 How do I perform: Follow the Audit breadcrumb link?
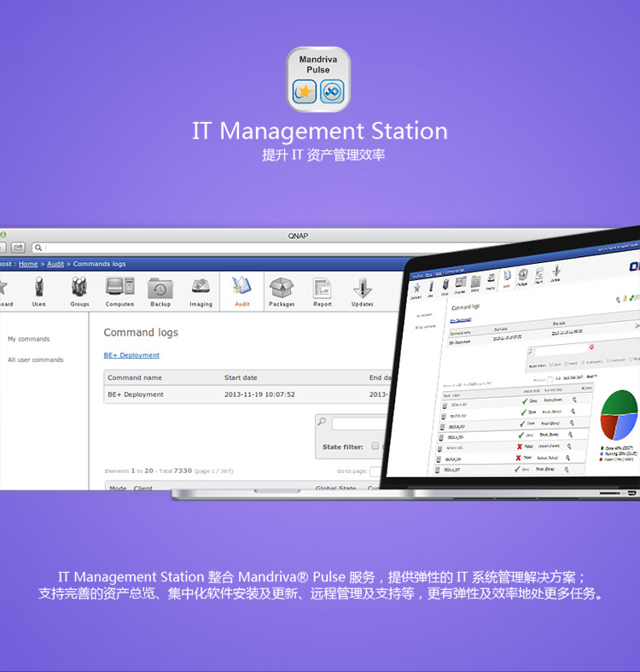(55, 264)
